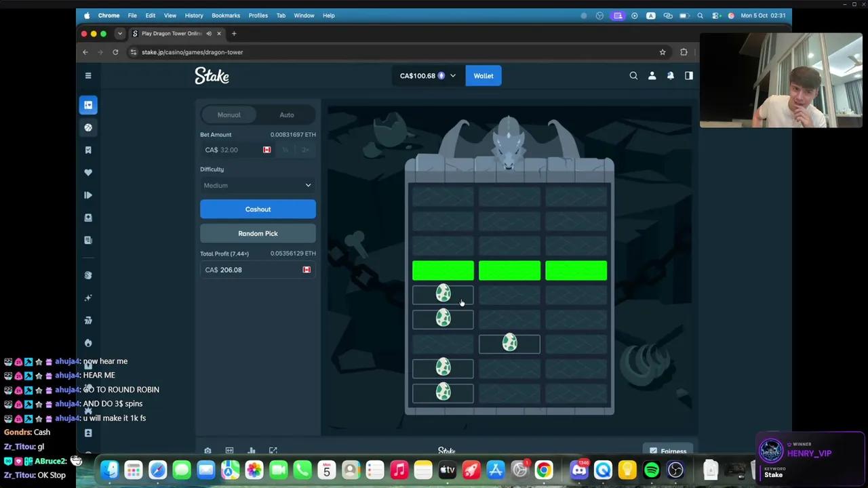Open the user profile icon
Screen dimensions: 868x488
pos(652,76)
